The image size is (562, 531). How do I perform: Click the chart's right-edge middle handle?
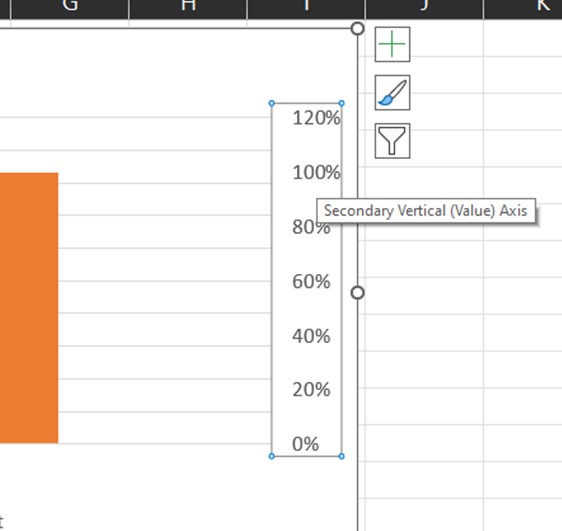coord(357,293)
